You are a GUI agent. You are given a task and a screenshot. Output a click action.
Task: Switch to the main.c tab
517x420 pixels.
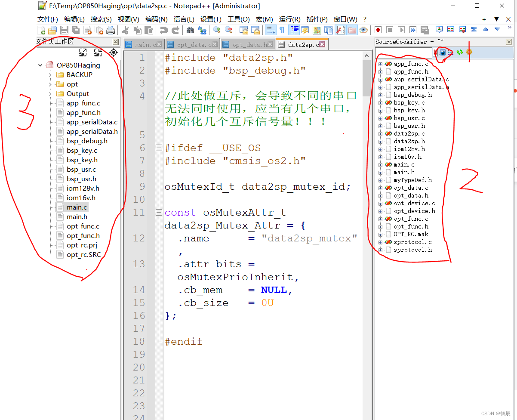pos(143,44)
